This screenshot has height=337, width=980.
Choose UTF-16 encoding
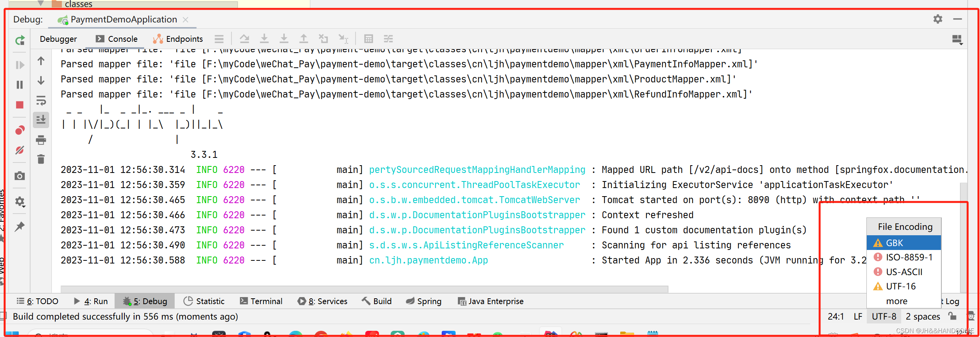(903, 286)
